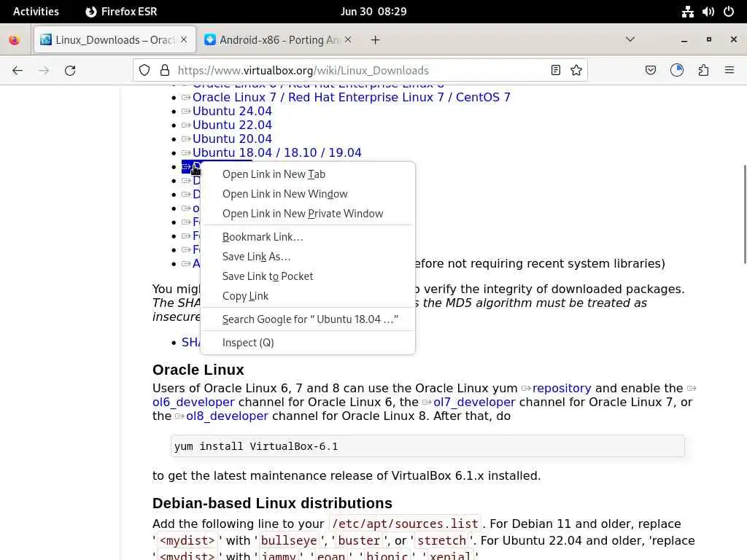Open the Firefox account circle icon

click(676, 71)
